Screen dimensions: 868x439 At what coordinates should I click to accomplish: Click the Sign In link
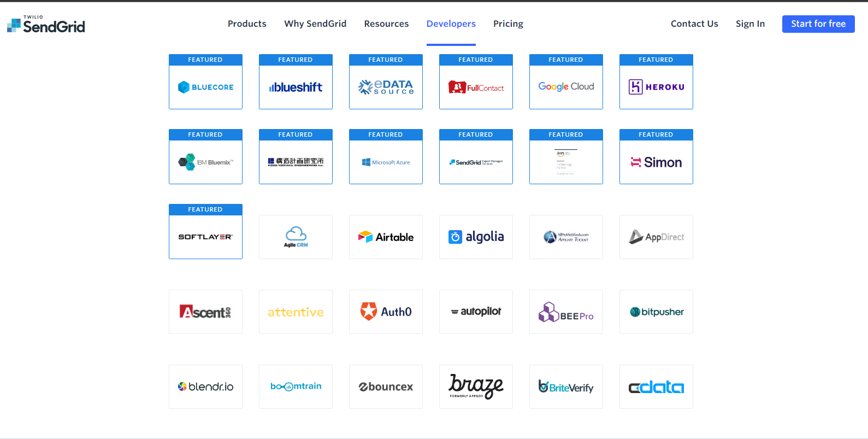(x=750, y=24)
